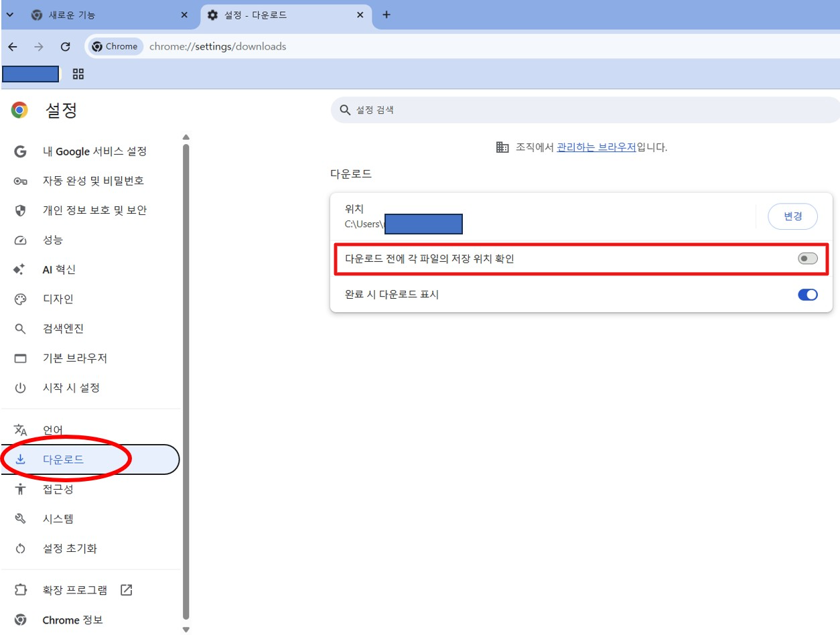Click the reset icon for 설정 초기화

coord(20,549)
